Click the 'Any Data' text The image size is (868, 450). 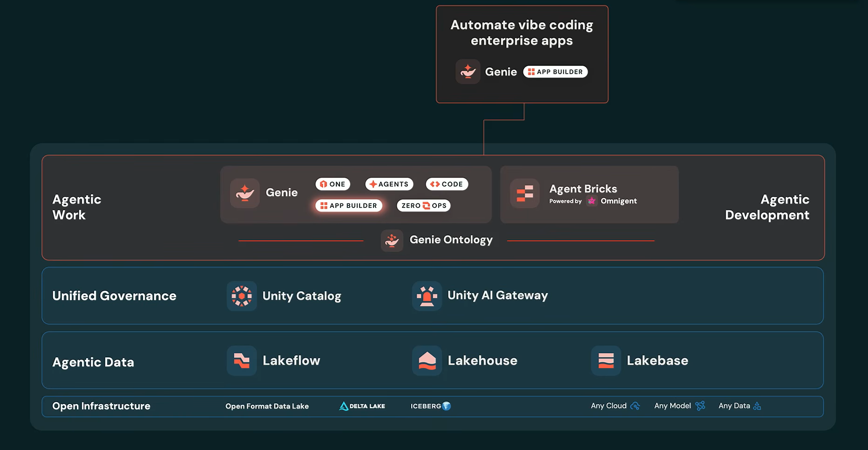coord(734,406)
